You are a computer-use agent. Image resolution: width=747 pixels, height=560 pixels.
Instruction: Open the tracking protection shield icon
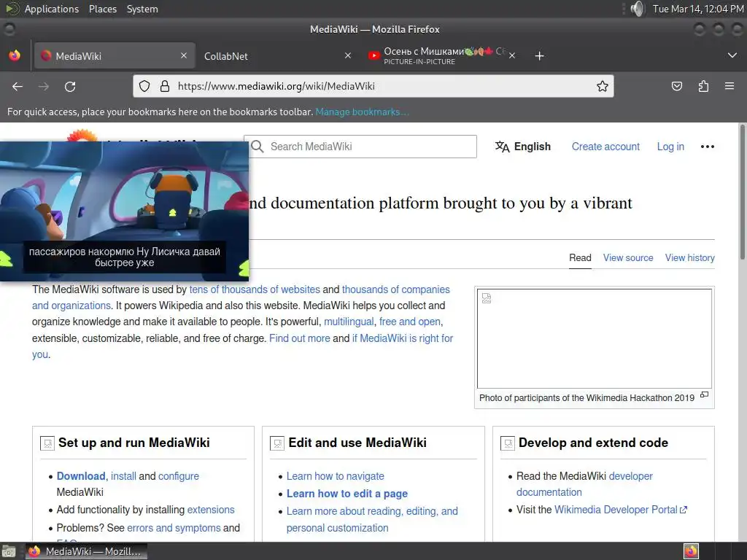pyautogui.click(x=144, y=86)
